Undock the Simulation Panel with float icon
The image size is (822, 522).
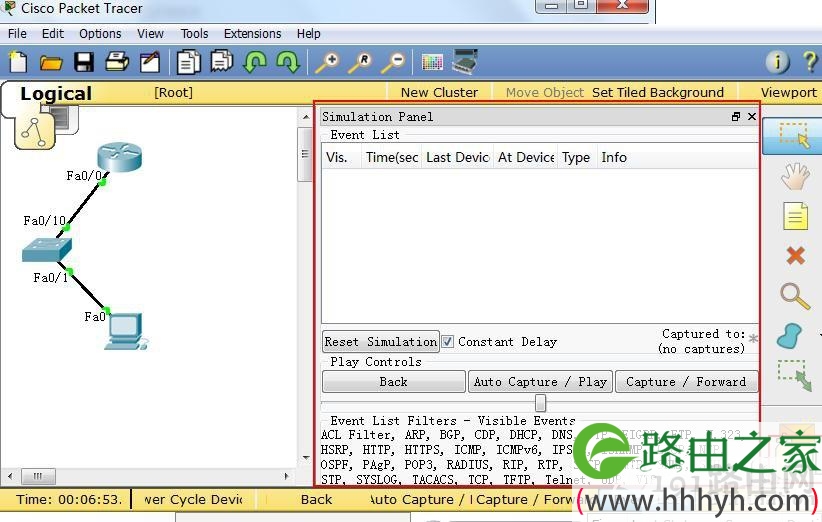pyautogui.click(x=736, y=116)
